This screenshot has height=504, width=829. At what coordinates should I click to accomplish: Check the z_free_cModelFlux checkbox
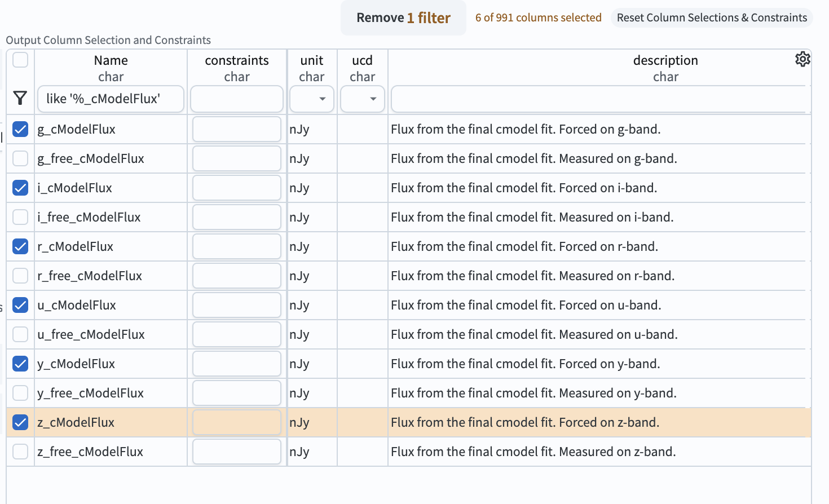click(20, 452)
